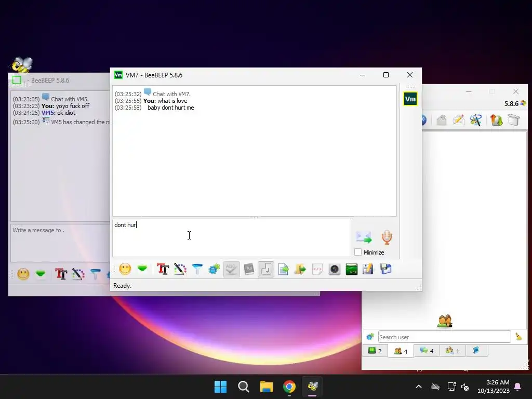This screenshot has height=399, width=532.
Task: Click the grey envelope icon in main BeeBEEP window
Action: 442,120
